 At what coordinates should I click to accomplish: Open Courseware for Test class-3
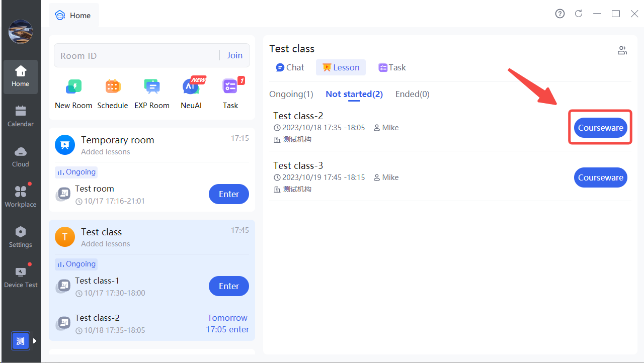click(600, 177)
